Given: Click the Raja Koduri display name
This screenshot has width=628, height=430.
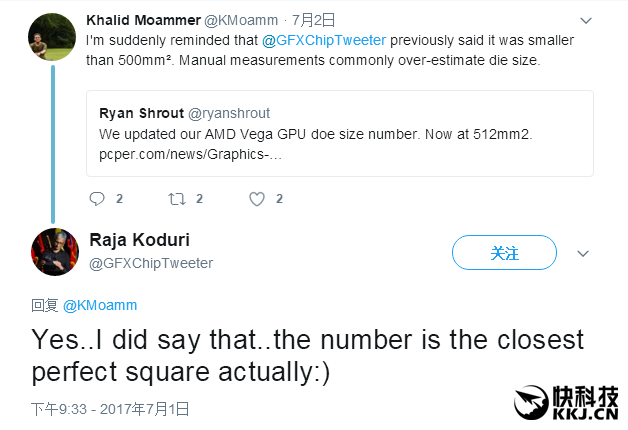Looking at the screenshot, I should click(x=139, y=241).
